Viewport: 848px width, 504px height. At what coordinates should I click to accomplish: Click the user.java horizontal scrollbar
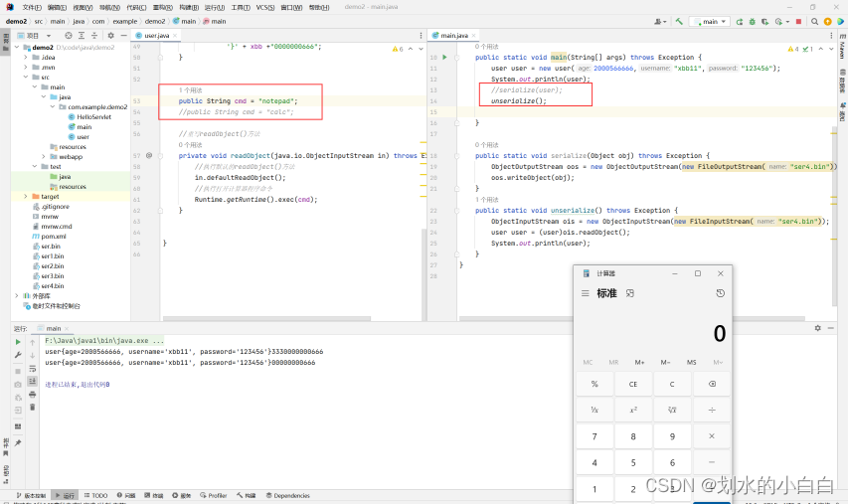(x=266, y=318)
